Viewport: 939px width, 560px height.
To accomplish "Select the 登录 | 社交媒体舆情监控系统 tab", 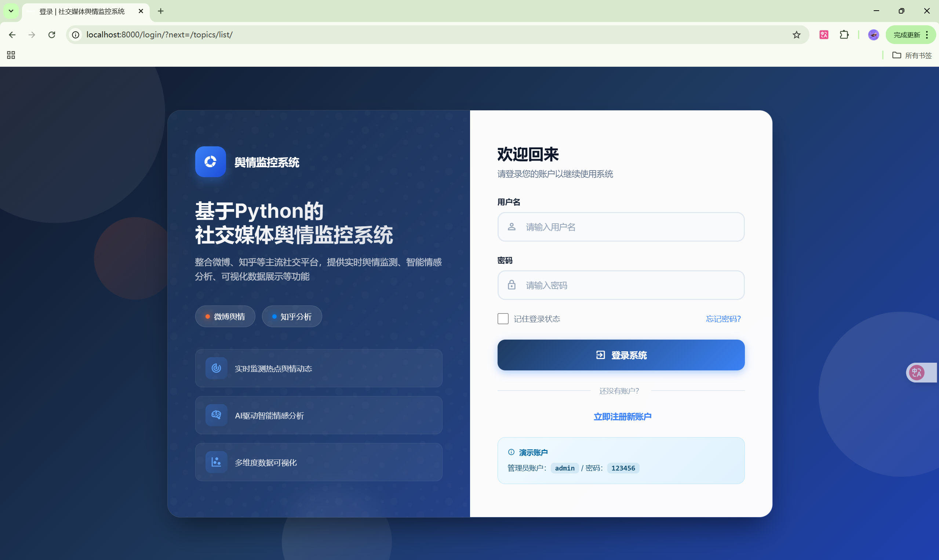I will [82, 11].
